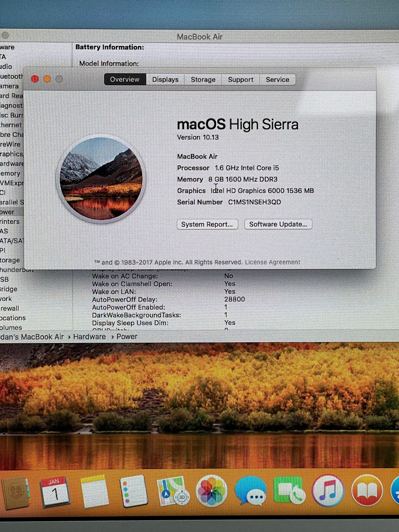Switch to the Displays tab

tap(165, 80)
